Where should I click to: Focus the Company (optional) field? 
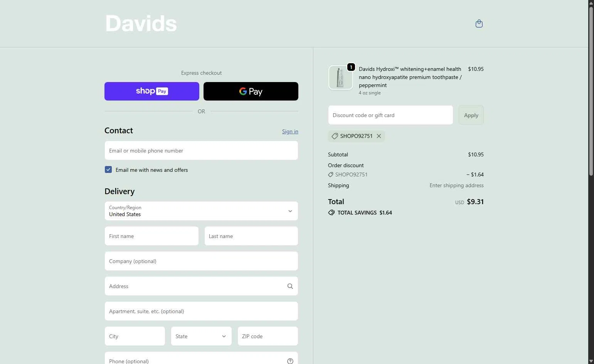[201, 261]
